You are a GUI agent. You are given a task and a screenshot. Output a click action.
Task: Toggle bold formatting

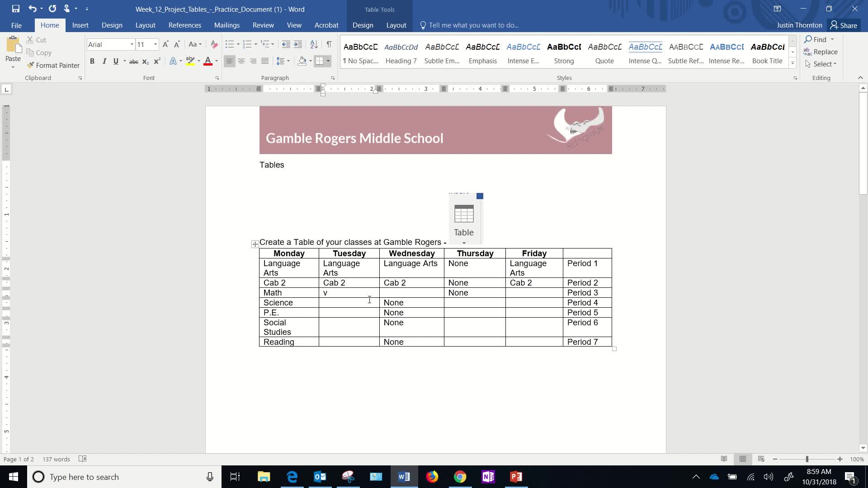[x=92, y=61]
